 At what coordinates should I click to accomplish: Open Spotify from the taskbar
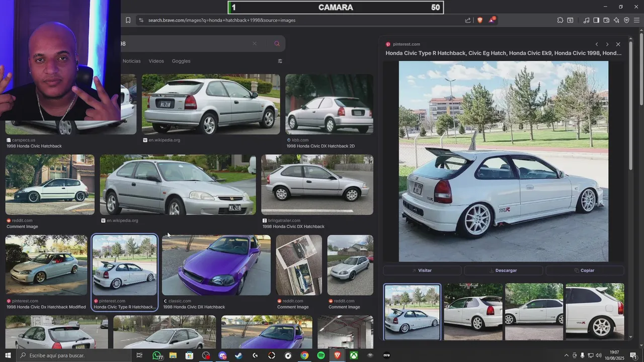pos(321,355)
